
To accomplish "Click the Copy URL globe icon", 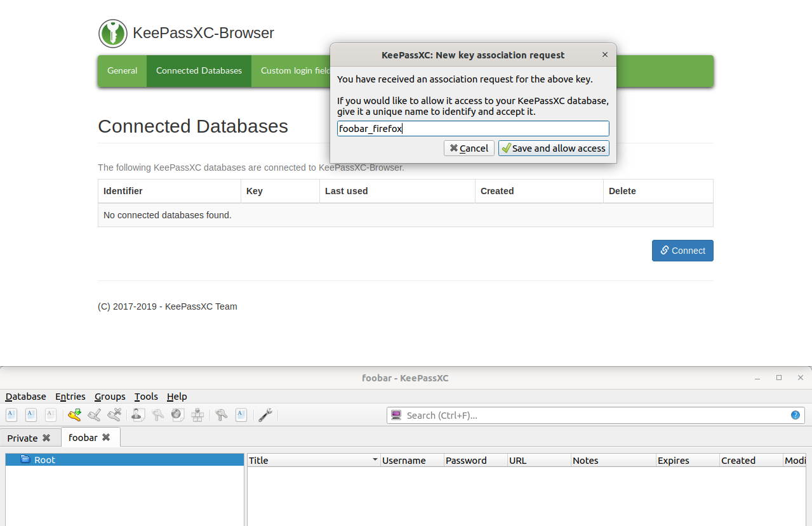I will point(178,415).
